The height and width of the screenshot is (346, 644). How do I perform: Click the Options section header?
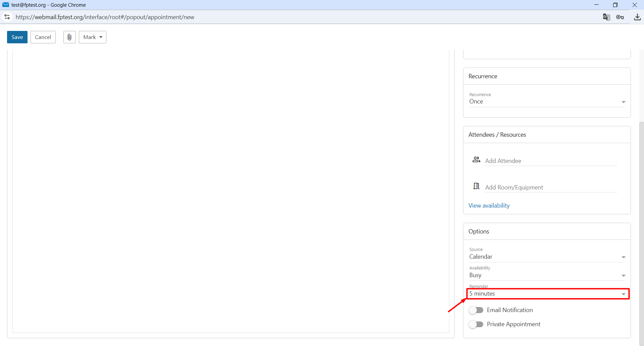coord(547,231)
